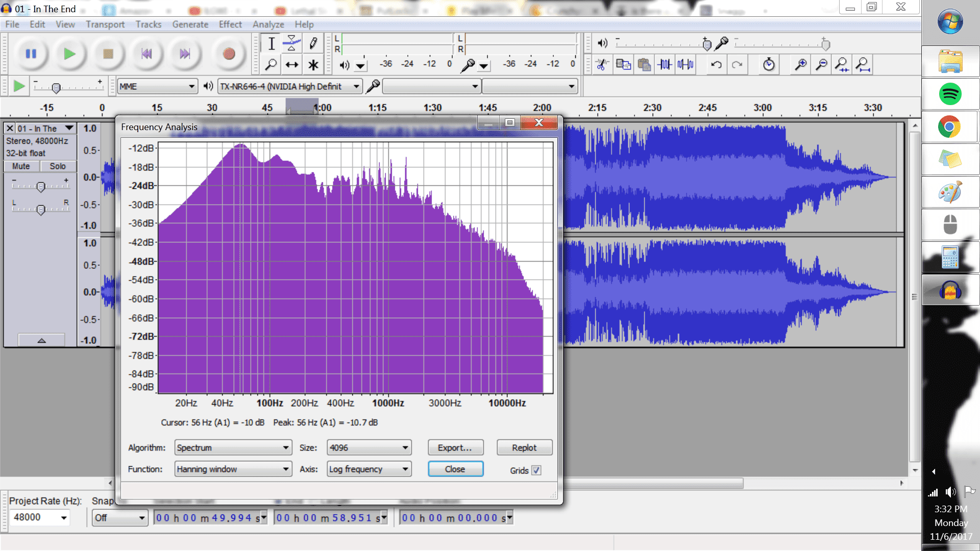The height and width of the screenshot is (551, 980).
Task: Open the Windows Start menu
Action: (x=950, y=21)
